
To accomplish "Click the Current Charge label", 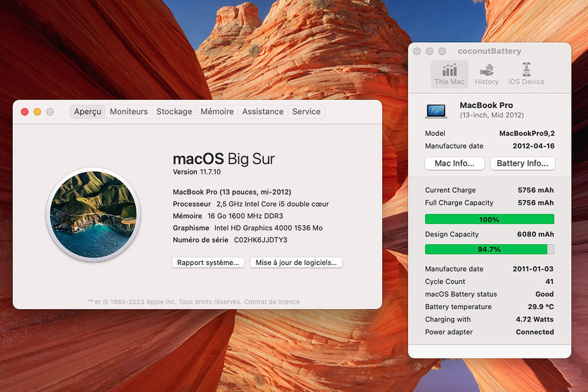I will pos(450,190).
